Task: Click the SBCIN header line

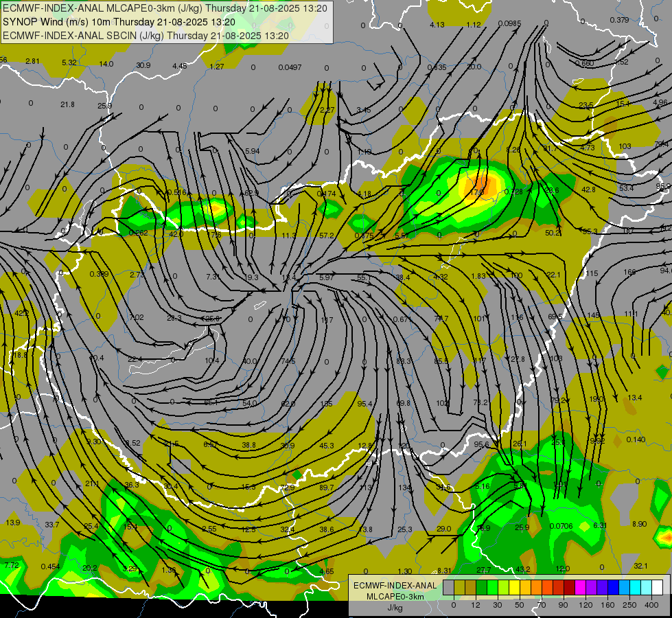Action: click(x=146, y=36)
